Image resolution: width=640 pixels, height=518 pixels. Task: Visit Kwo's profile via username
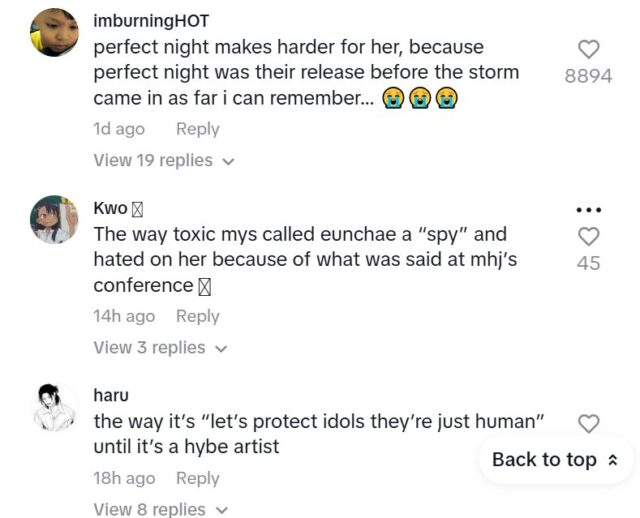tap(110, 208)
